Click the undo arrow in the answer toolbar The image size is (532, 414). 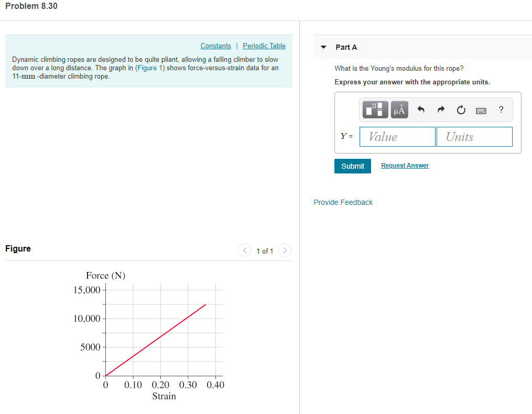[x=420, y=110]
